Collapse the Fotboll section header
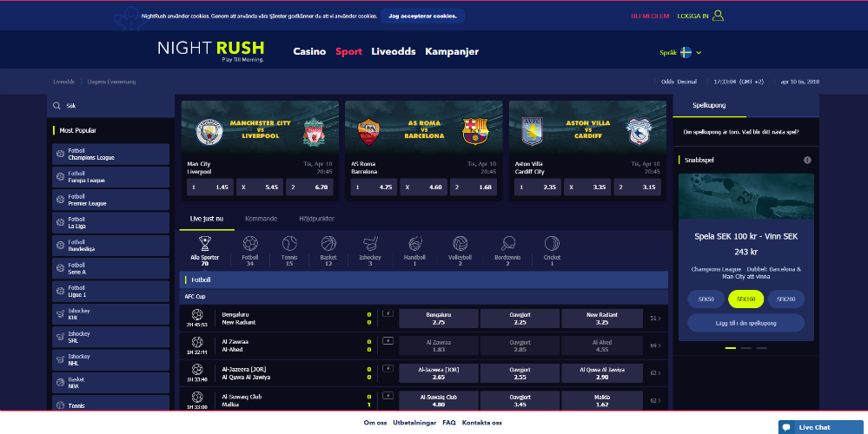Screen dimensions: 868x434 click(x=423, y=279)
